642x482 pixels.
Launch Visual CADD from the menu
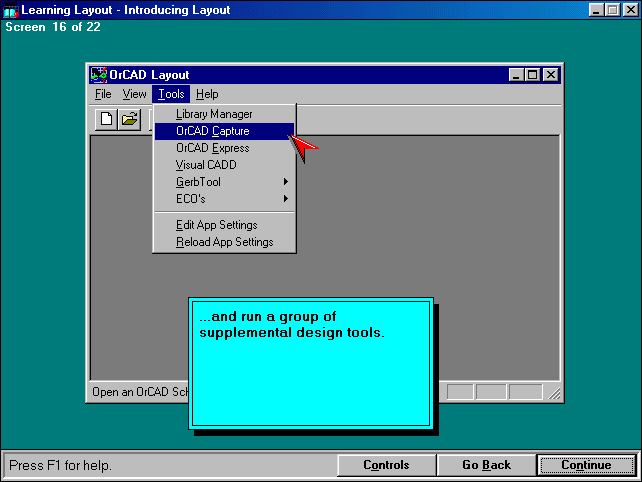[x=206, y=165]
